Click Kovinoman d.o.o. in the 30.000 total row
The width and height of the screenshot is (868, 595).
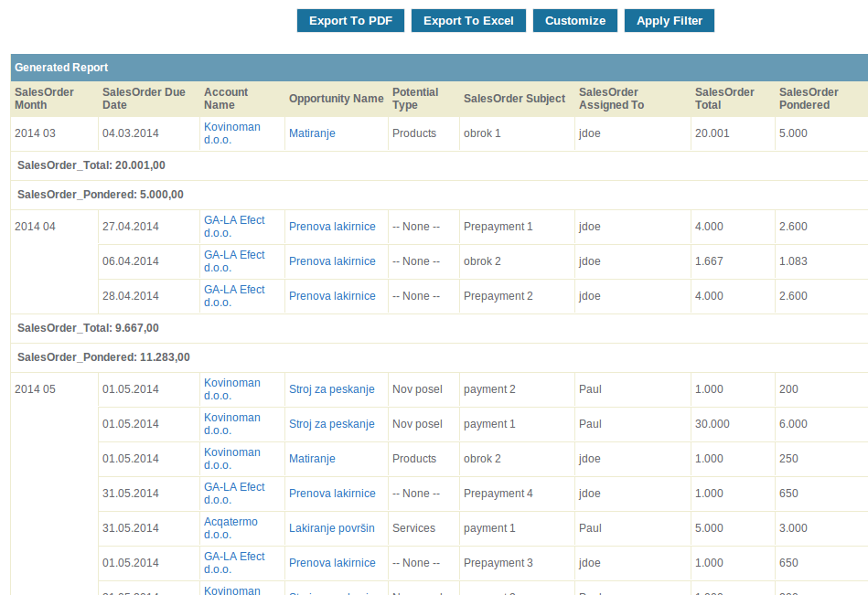point(231,424)
